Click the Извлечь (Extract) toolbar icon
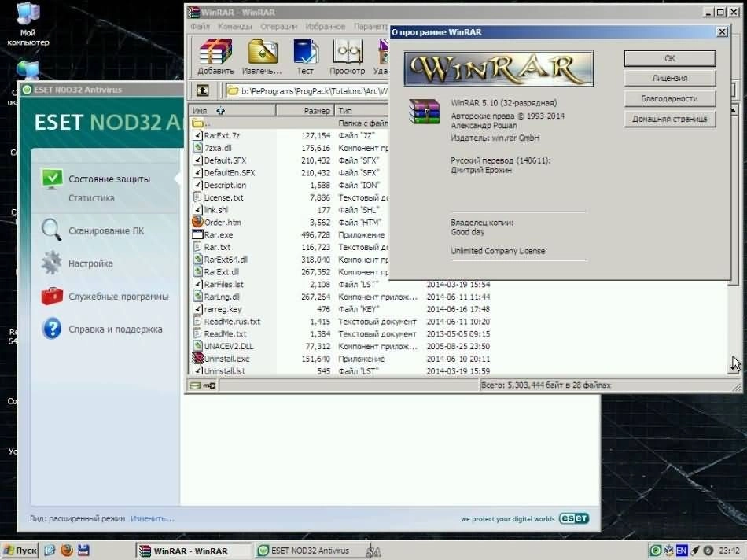This screenshot has width=747, height=560. pyautogui.click(x=262, y=57)
